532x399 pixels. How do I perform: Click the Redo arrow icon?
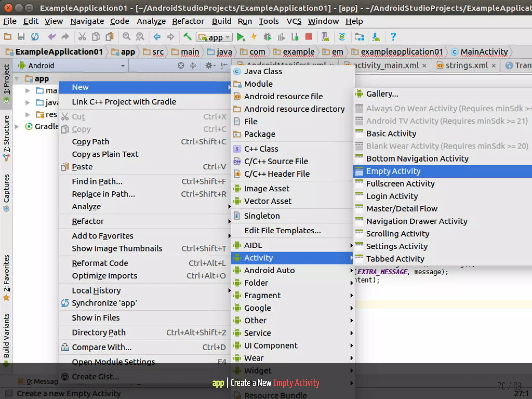click(65, 37)
